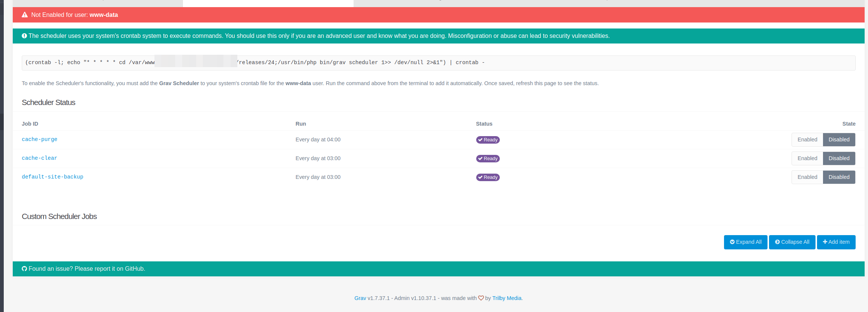The height and width of the screenshot is (312, 868).
Task: Click 'Every day at 04:00' schedule text
Action: (318, 139)
